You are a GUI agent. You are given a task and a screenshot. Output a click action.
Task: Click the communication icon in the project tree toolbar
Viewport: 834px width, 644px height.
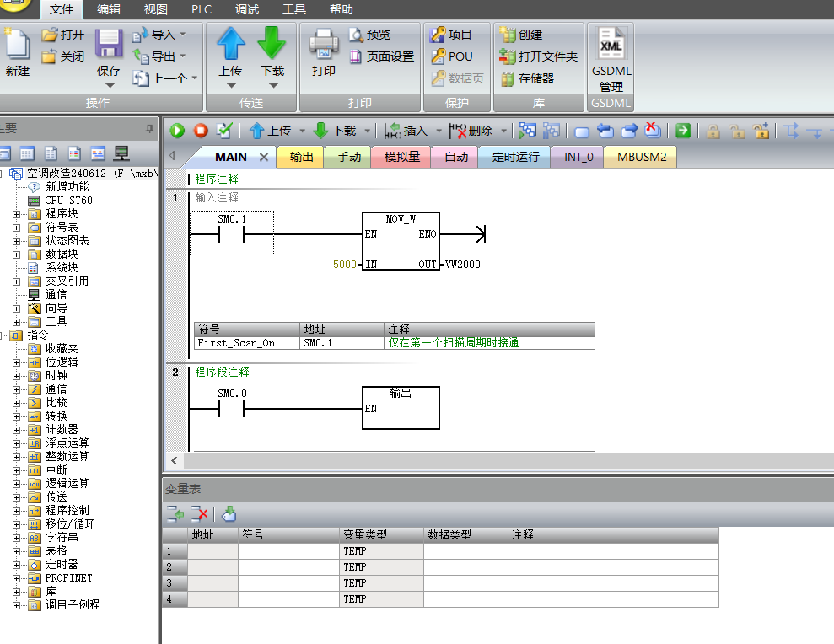click(121, 153)
